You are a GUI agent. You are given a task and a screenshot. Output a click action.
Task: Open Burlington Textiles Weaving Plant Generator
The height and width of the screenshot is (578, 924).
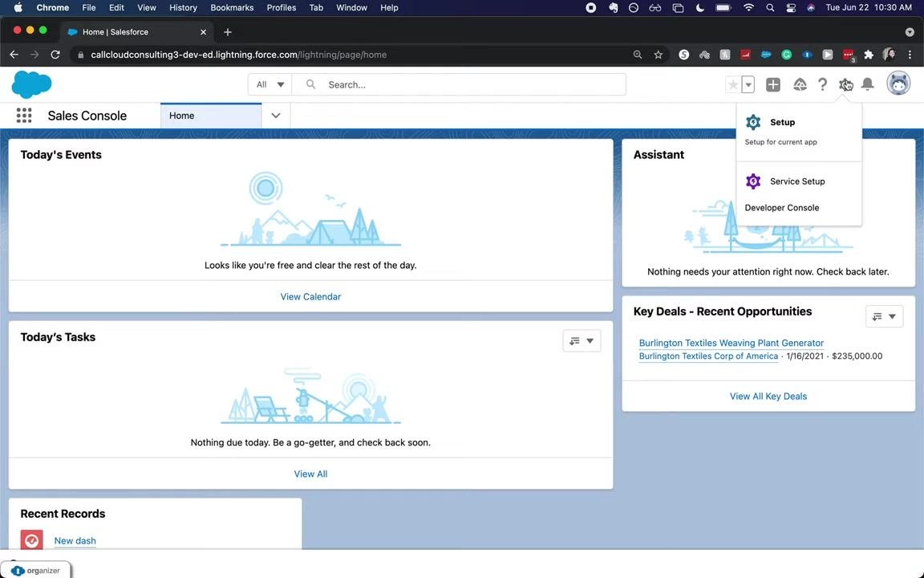tap(731, 343)
